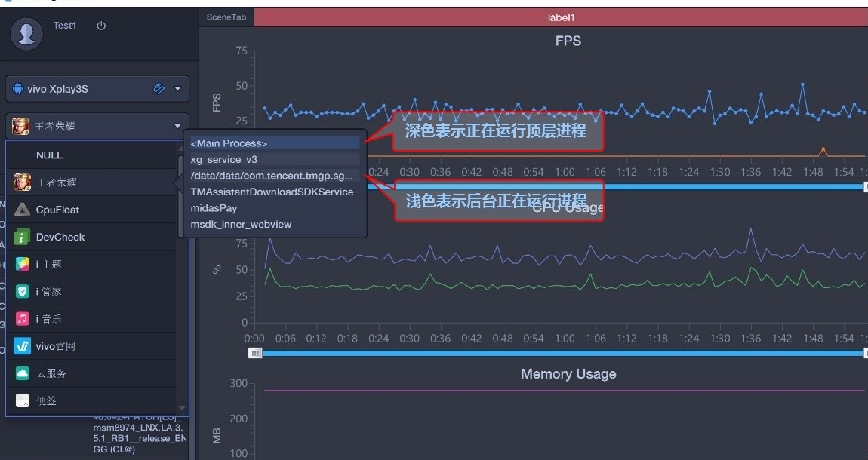Select the i 主题 app entry
Viewport: 868px width, 460px height.
91,264
